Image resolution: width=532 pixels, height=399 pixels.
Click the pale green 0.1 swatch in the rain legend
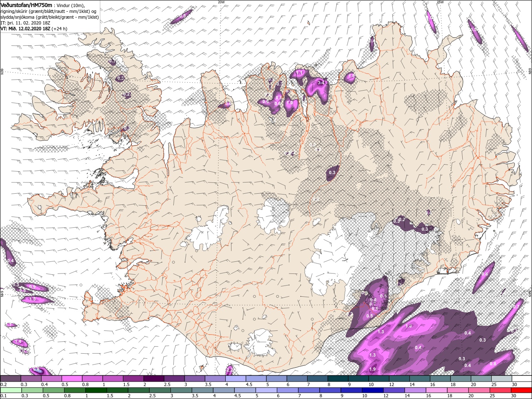pyautogui.click(x=11, y=390)
